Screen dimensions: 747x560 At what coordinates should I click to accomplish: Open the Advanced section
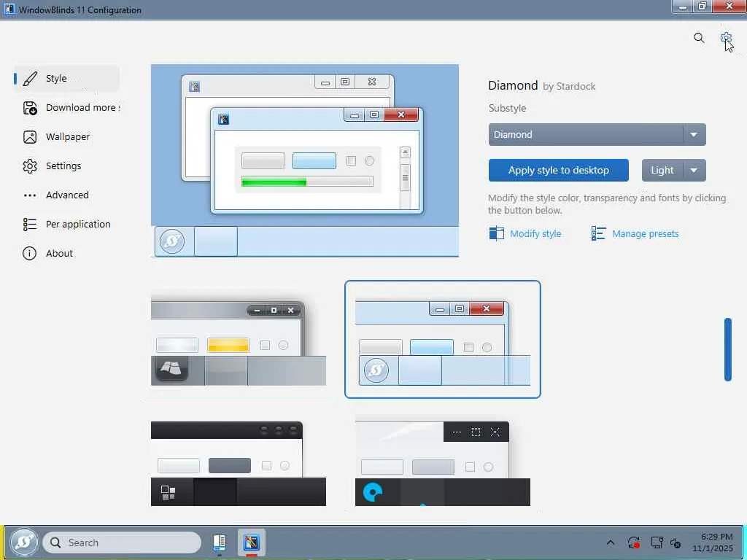(x=66, y=195)
